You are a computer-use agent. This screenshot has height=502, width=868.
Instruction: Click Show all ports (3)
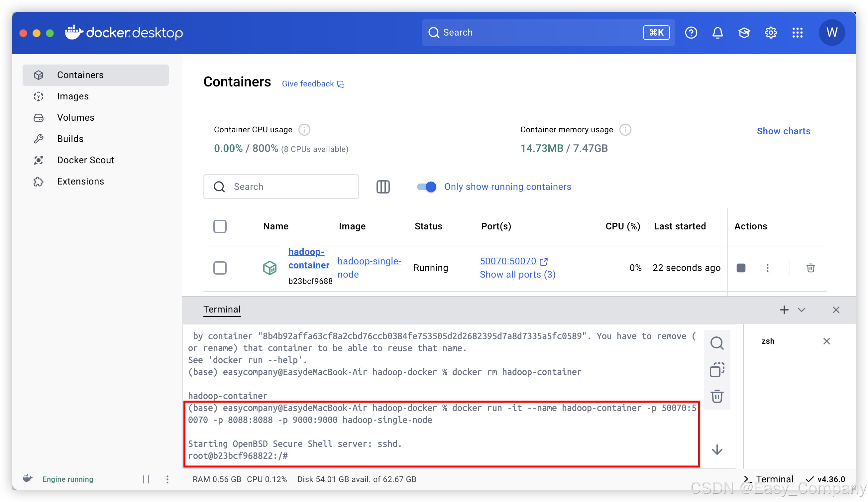[x=517, y=274]
